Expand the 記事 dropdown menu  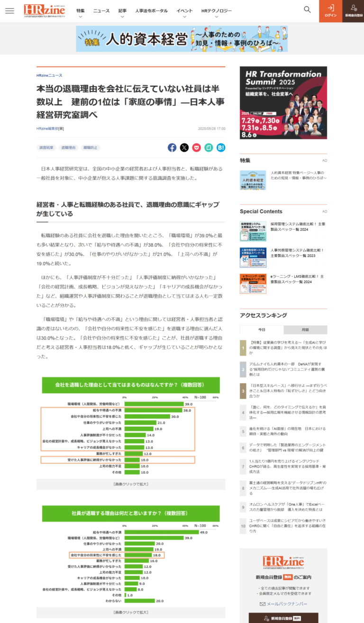coord(122,13)
